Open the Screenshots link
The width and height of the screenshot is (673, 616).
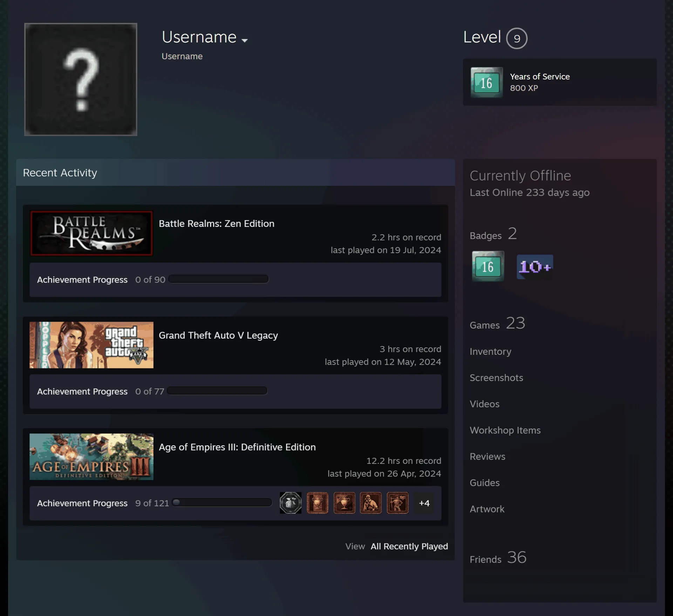click(x=496, y=378)
